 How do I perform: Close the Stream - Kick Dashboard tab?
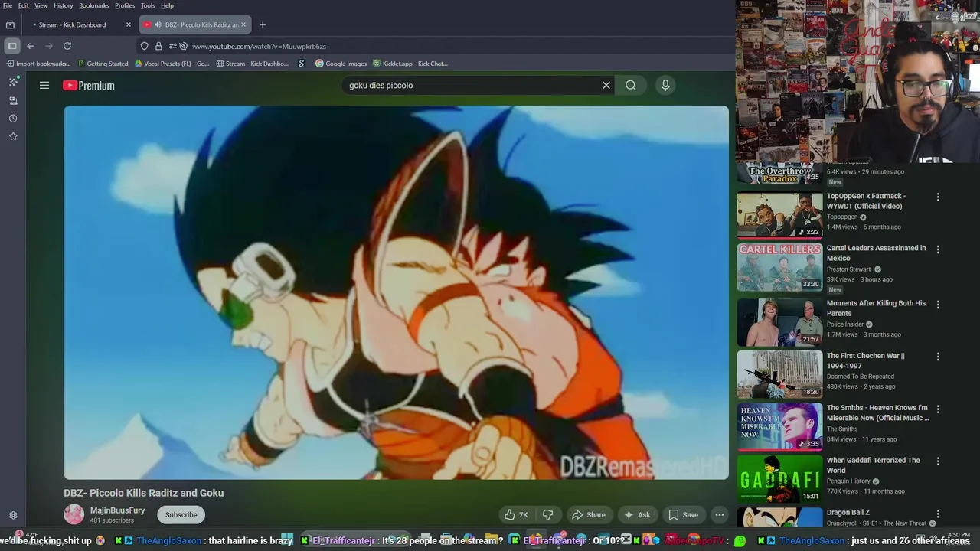[x=129, y=24]
